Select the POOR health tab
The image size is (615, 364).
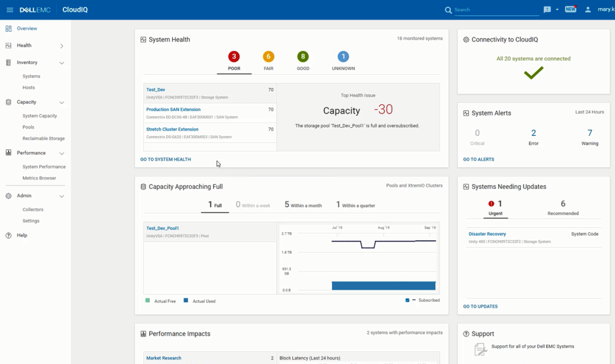tap(234, 62)
